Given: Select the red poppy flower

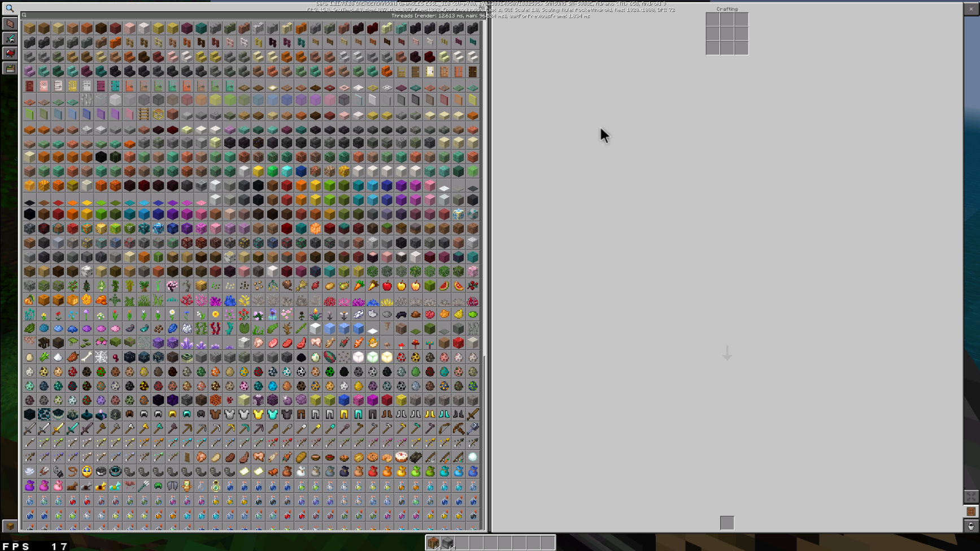Looking at the screenshot, I should [58, 314].
